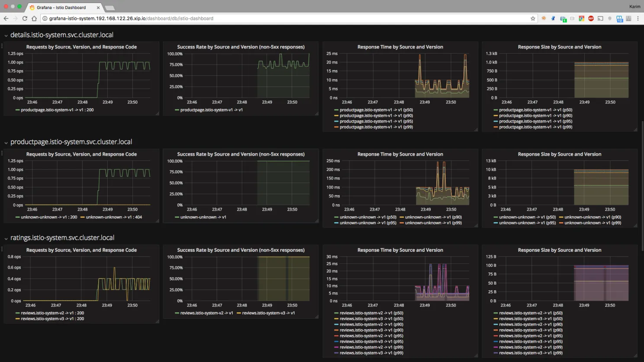Viewport: 644px width, 362px height.
Task: Close the Grafana - Istio Dashboard tab
Action: (98, 8)
